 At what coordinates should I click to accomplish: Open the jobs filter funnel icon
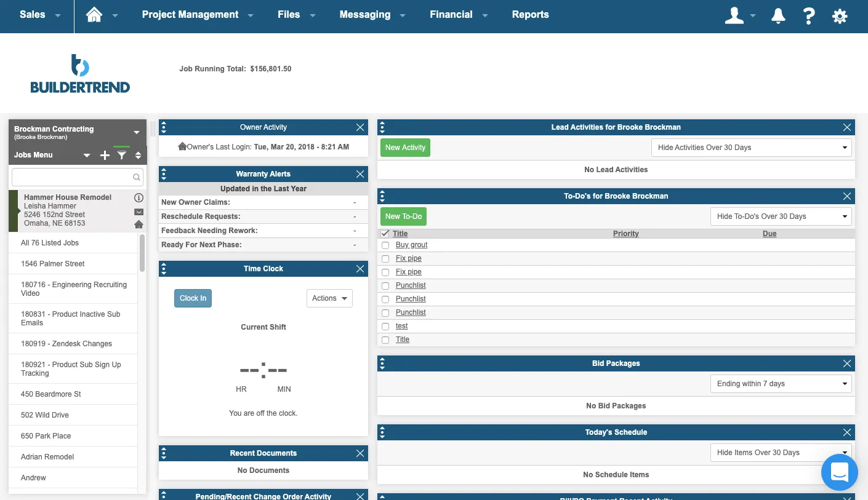click(x=122, y=156)
